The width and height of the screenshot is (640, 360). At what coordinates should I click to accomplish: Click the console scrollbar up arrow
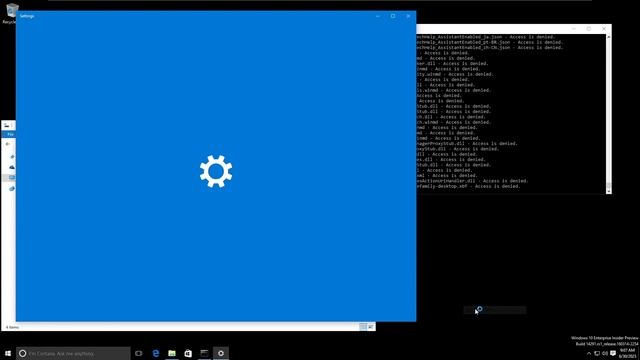pos(609,37)
